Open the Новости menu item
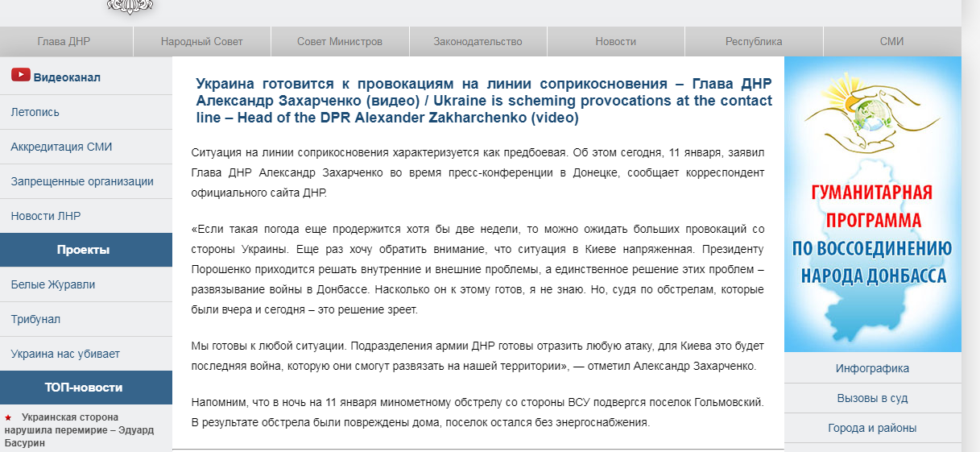The width and height of the screenshot is (980, 452). (615, 42)
